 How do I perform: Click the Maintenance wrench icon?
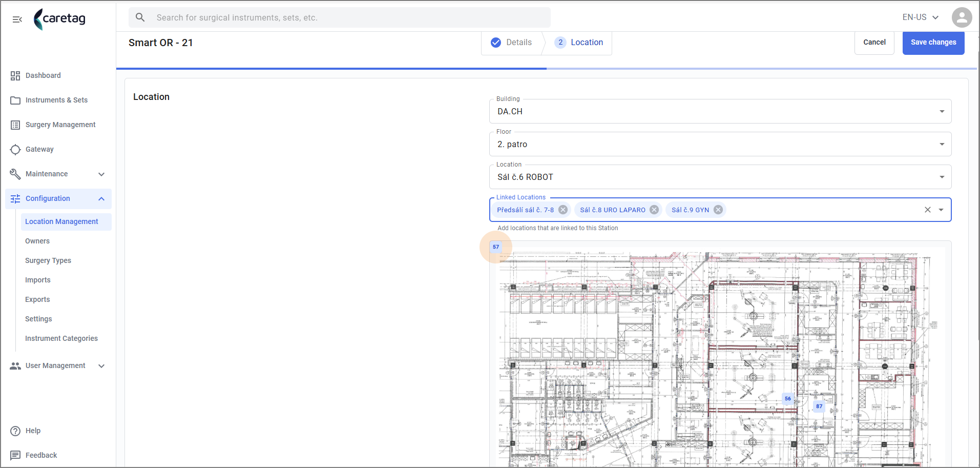(15, 174)
